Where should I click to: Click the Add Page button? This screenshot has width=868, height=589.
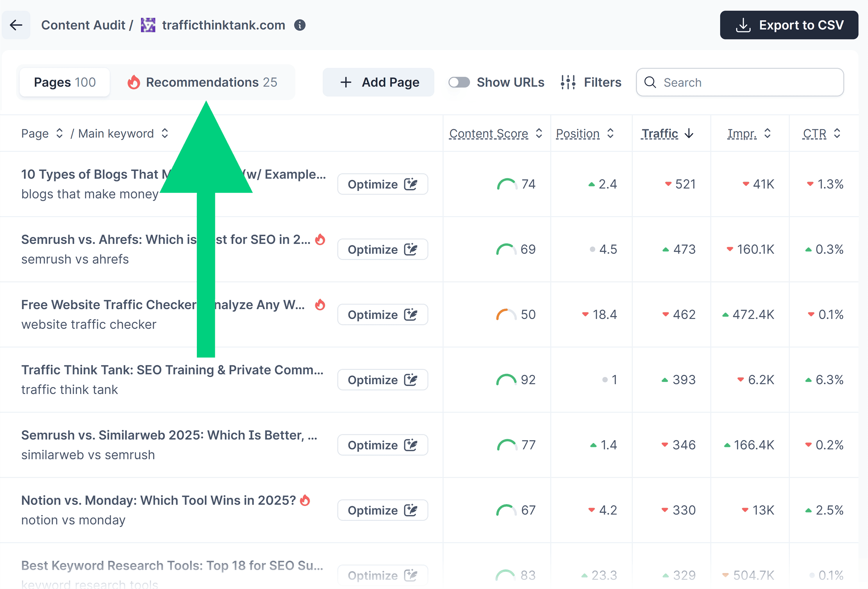click(x=378, y=82)
